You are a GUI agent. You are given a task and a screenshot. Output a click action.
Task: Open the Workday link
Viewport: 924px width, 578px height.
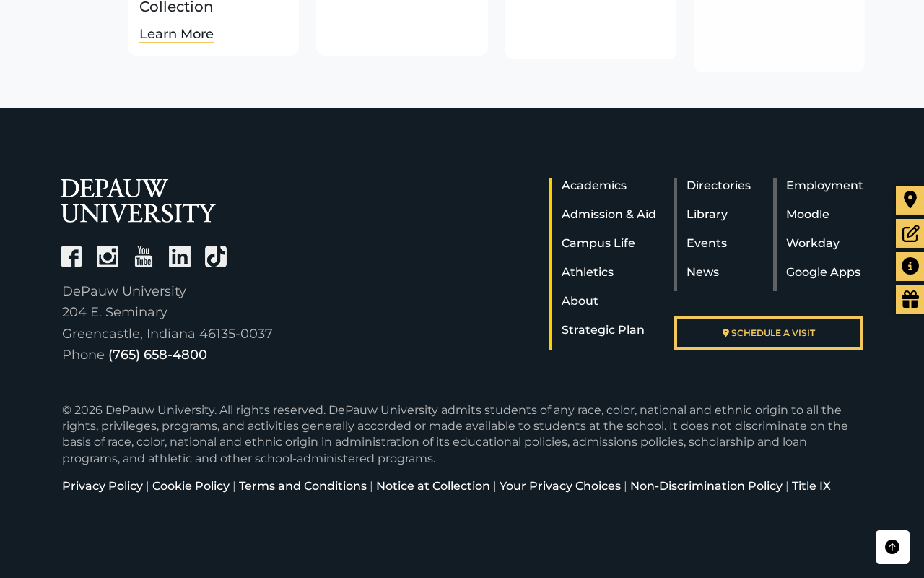[x=813, y=243]
